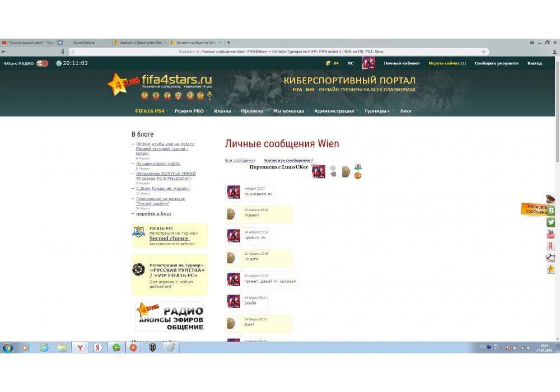The image size is (560, 392).
Task: Click message text привет, давай лч сыграем
Action: 270,281
